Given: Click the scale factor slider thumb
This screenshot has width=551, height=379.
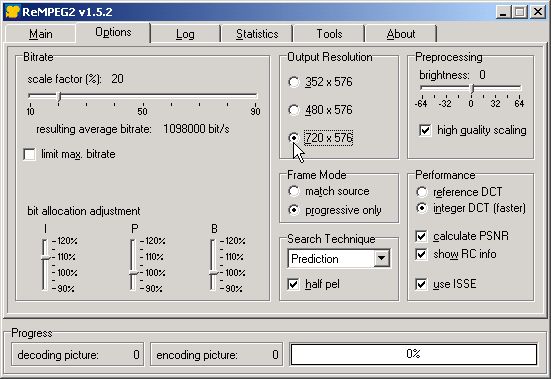Looking at the screenshot, I should (x=59, y=97).
